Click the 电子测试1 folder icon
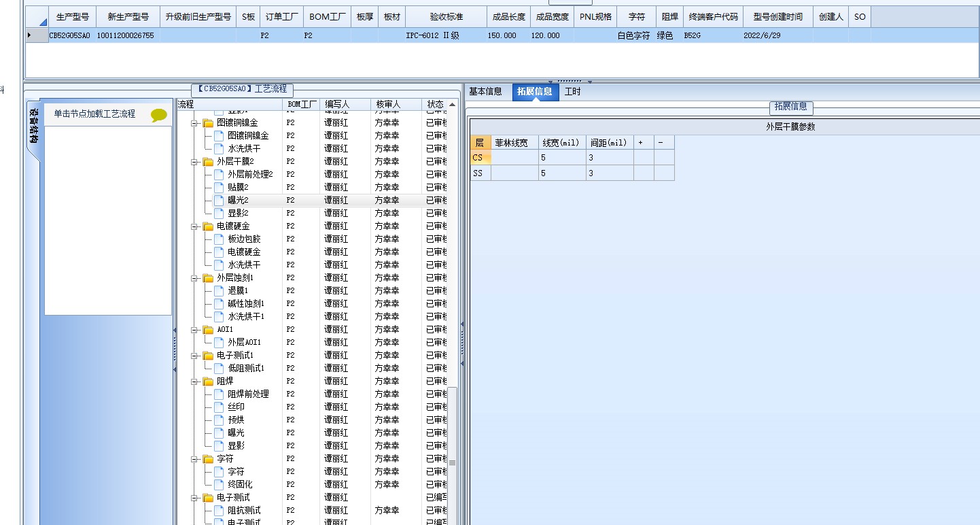 (208, 356)
